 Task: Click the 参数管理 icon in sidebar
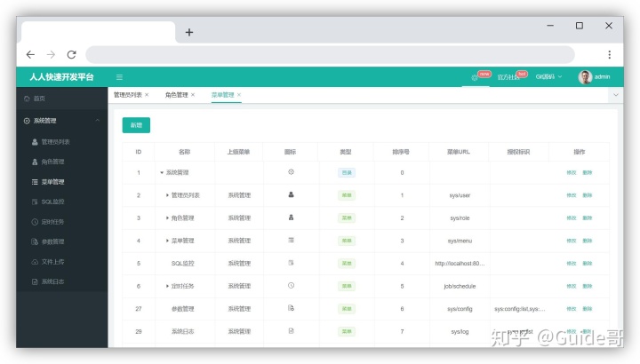35,241
